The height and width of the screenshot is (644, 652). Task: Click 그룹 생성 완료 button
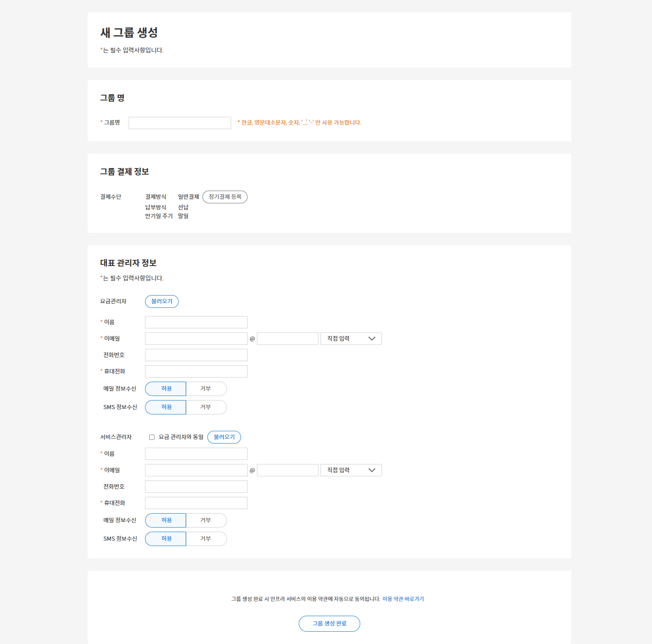pos(329,624)
